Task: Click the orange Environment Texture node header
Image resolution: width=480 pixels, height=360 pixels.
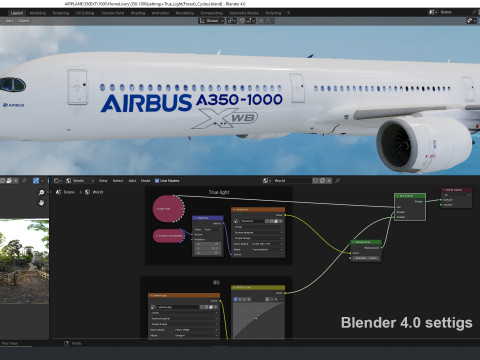Action: click(258, 209)
